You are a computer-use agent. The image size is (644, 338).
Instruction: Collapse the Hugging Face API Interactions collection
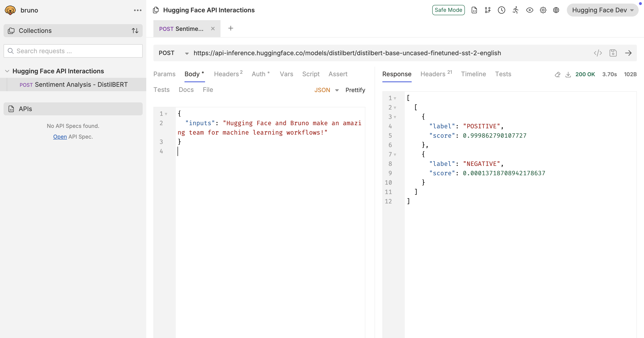(x=7, y=71)
